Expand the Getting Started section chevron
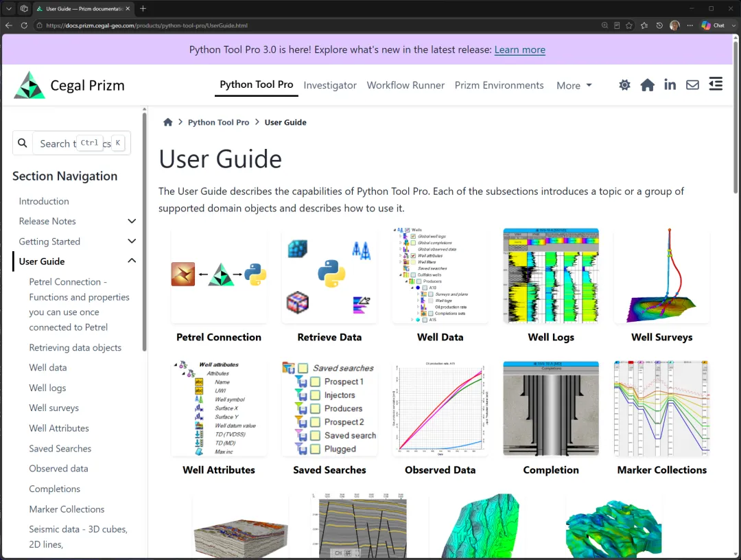 [132, 241]
